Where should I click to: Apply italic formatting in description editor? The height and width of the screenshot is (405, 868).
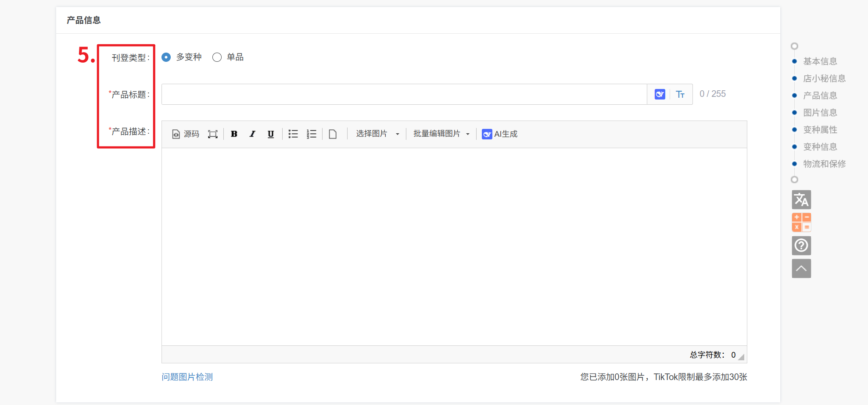coord(252,134)
